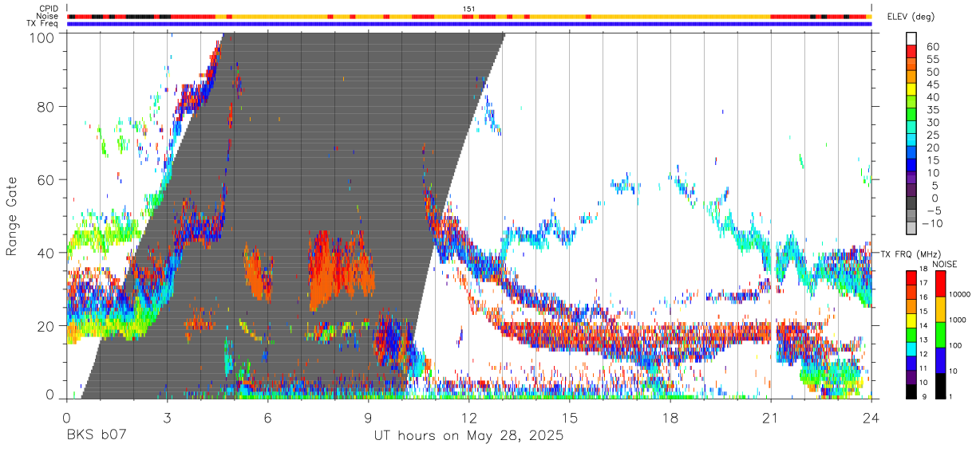The width and height of the screenshot is (980, 452).
Task: Click x-axis hour label 15
Action: click(x=569, y=417)
